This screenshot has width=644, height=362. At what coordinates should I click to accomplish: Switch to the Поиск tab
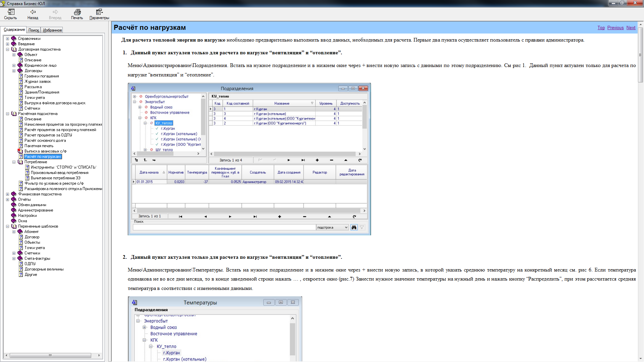pos(34,30)
